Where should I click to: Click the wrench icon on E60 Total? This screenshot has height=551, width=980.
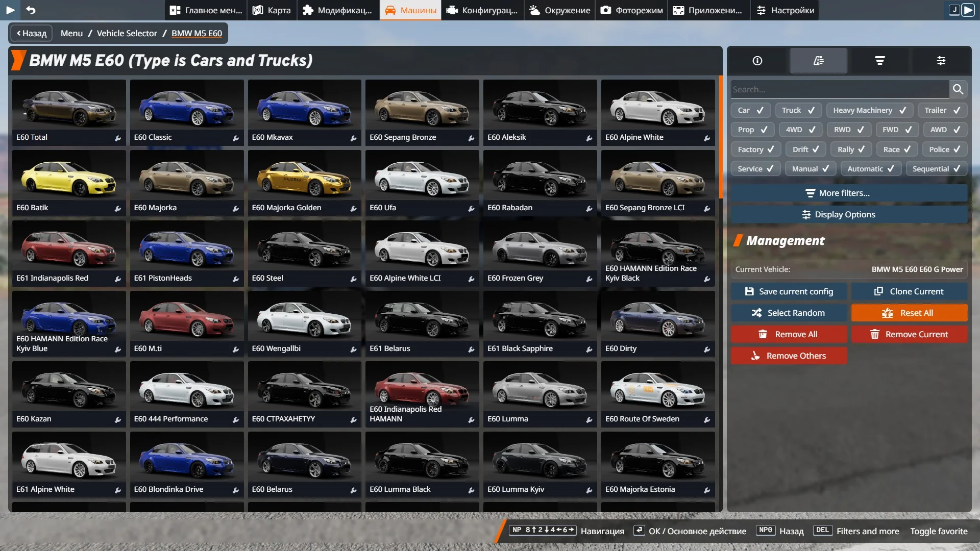118,138
